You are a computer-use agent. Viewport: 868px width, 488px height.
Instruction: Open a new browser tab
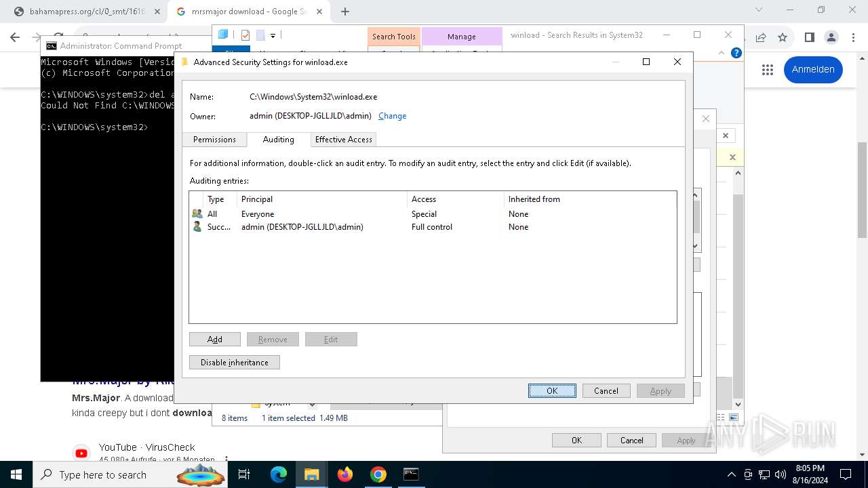pyautogui.click(x=345, y=12)
